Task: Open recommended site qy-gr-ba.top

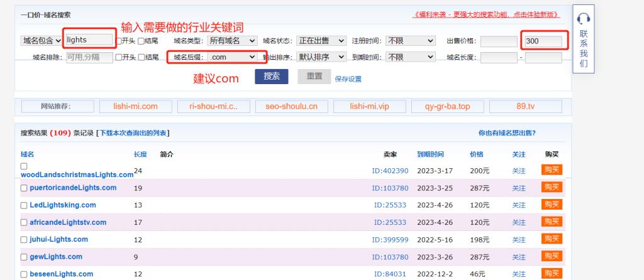Action: [x=448, y=107]
